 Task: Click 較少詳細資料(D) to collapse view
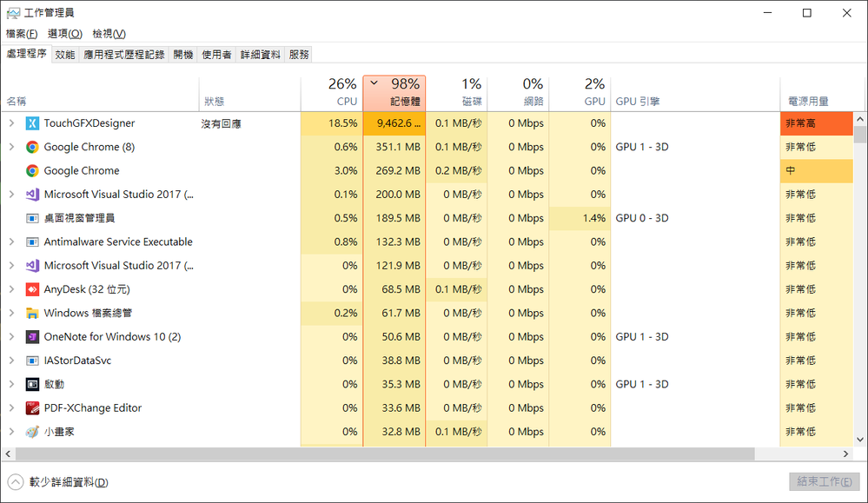tap(58, 482)
